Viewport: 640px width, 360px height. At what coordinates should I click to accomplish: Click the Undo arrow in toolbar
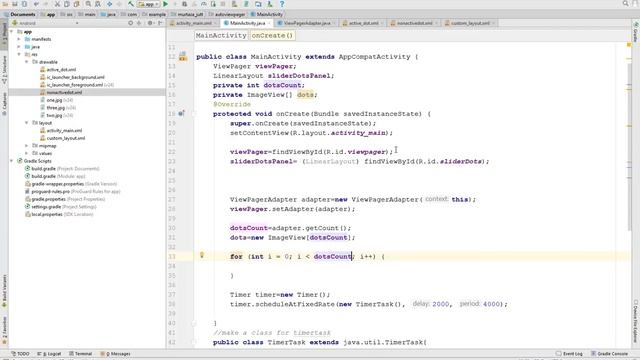pos(36,4)
